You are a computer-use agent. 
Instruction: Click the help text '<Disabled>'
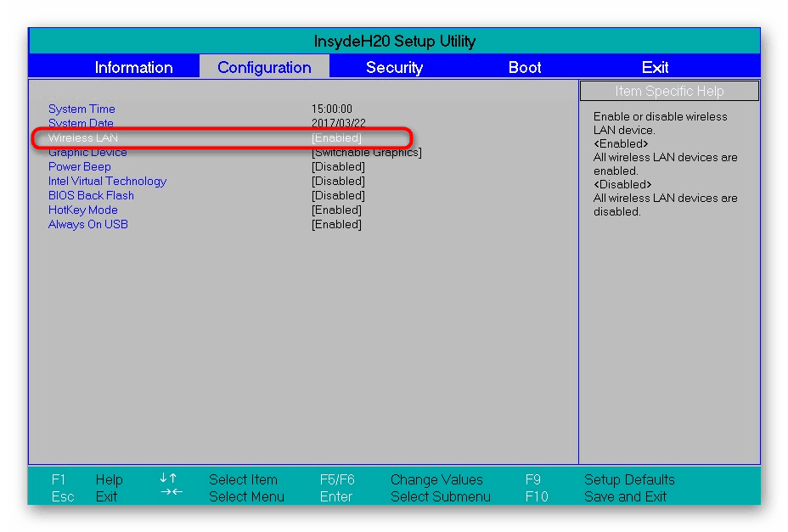click(622, 184)
